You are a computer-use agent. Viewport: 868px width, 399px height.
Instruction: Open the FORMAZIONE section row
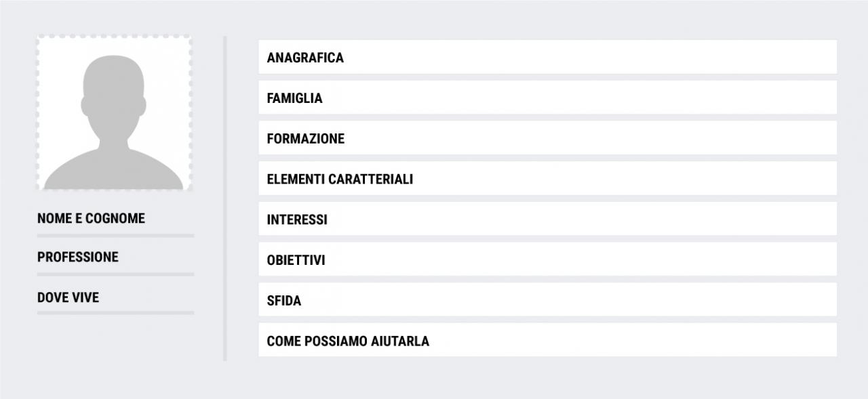(x=547, y=138)
